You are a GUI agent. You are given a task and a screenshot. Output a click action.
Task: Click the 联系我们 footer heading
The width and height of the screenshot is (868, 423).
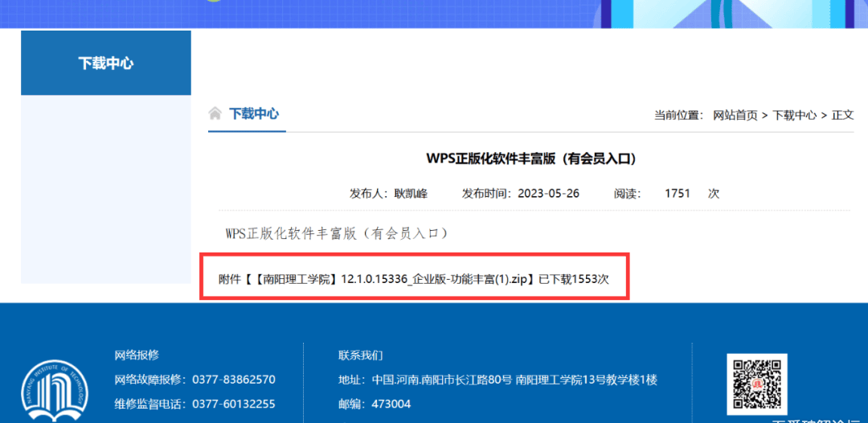(x=360, y=355)
